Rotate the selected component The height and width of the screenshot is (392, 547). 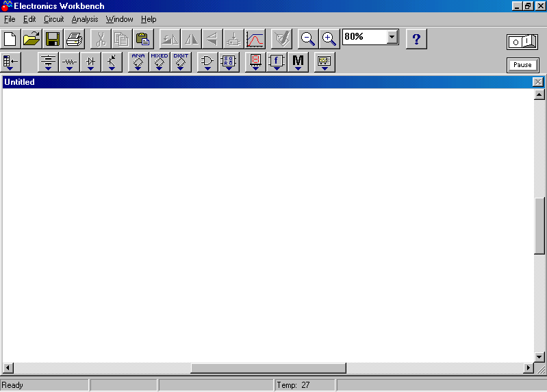(x=170, y=39)
